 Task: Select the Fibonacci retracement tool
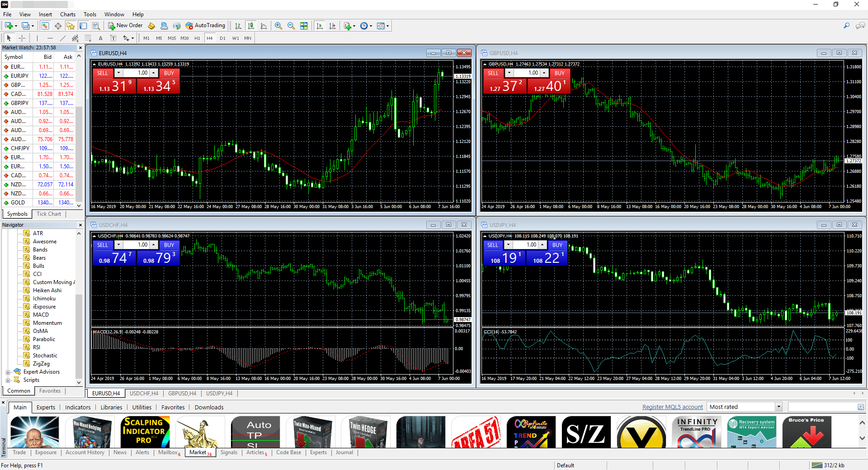point(88,38)
